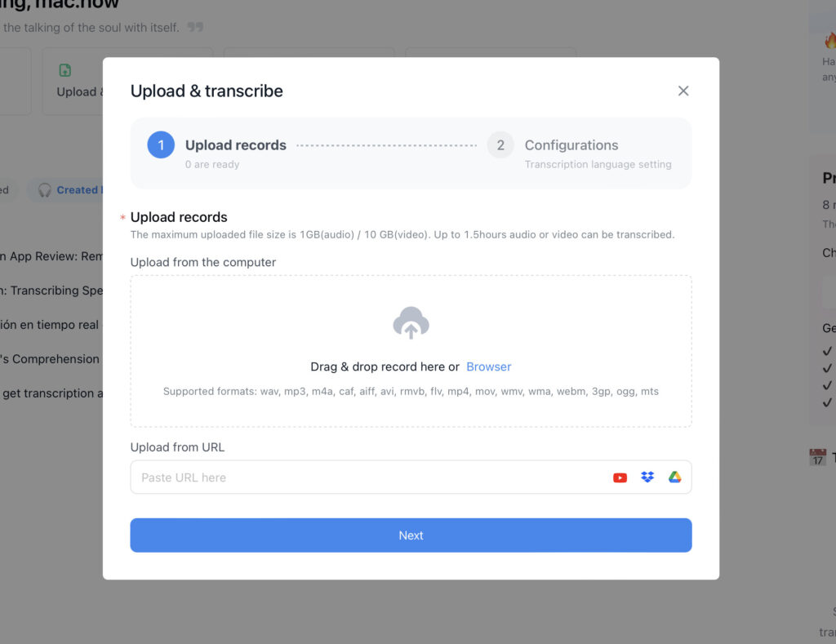Click the headphones icon beside Created

tap(45, 190)
